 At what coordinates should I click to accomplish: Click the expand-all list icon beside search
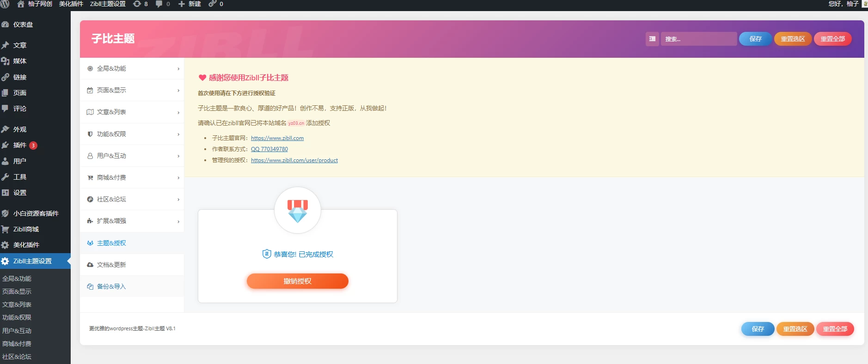652,39
